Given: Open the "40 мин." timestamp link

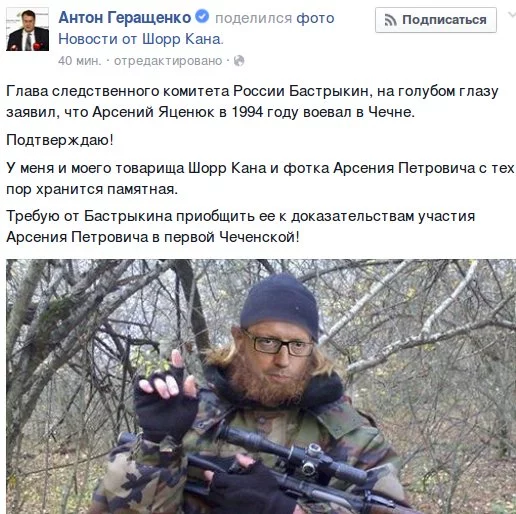Looking at the screenshot, I should [x=79, y=61].
